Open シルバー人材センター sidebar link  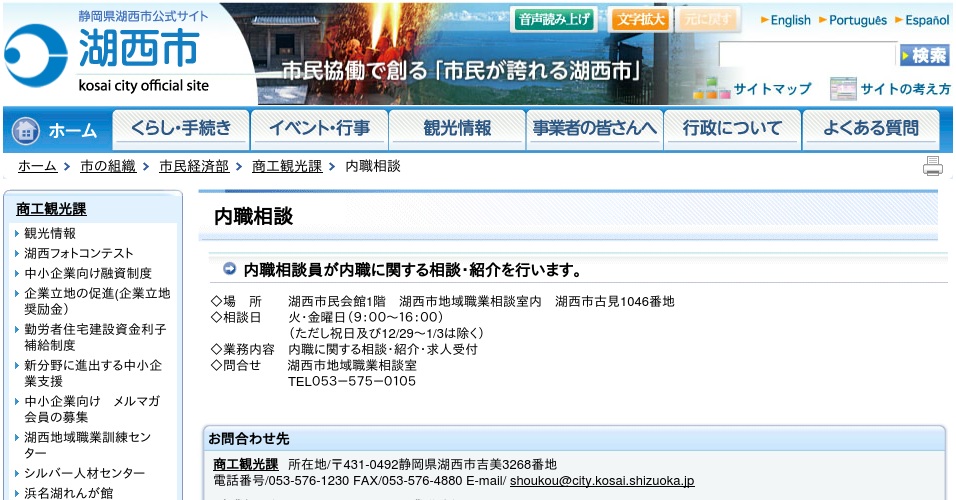pos(84,473)
